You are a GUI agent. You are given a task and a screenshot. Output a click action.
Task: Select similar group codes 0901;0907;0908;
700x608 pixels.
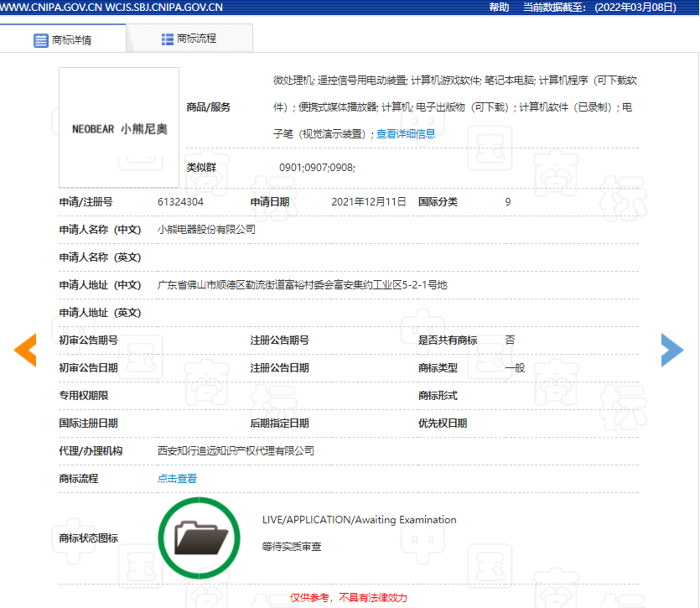point(318,168)
